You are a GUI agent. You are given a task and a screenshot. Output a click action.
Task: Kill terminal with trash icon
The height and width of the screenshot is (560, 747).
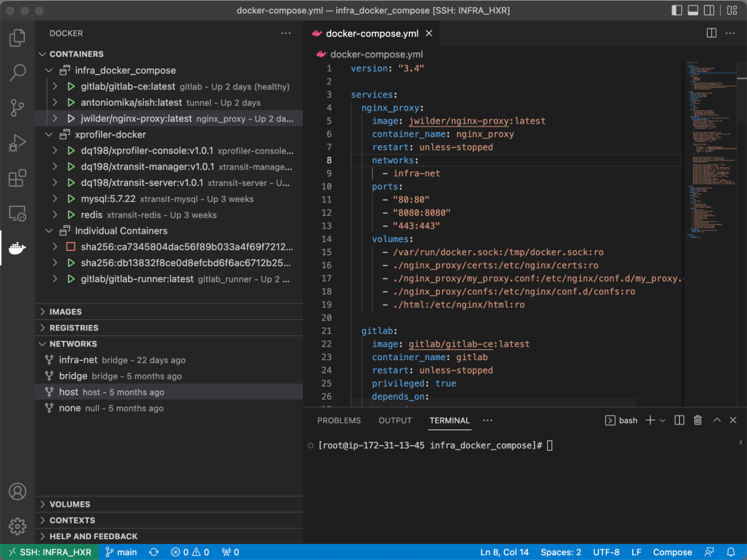click(x=697, y=420)
